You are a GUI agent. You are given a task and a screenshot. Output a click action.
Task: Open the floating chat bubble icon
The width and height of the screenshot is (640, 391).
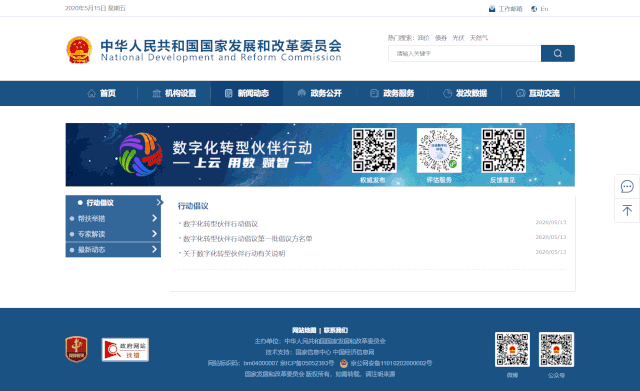click(x=627, y=187)
